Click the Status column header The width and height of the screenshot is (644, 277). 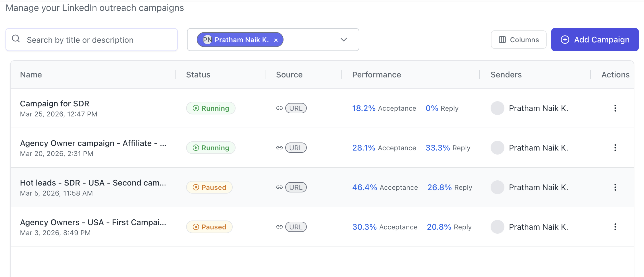(x=198, y=75)
